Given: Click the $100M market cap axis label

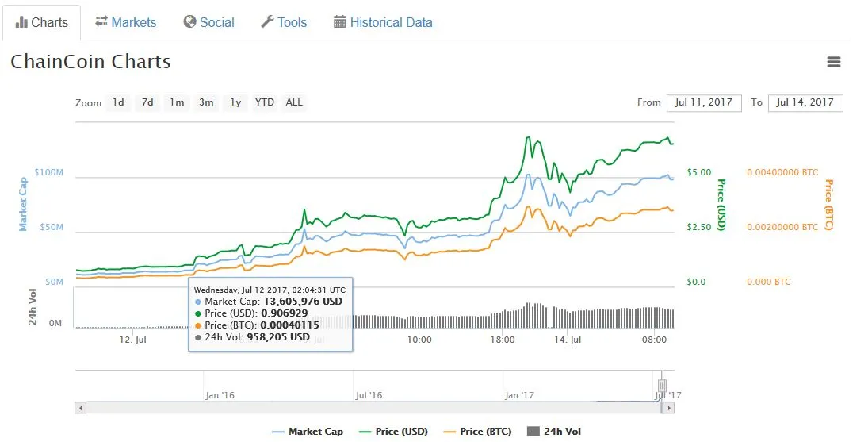Looking at the screenshot, I should click(x=48, y=172).
